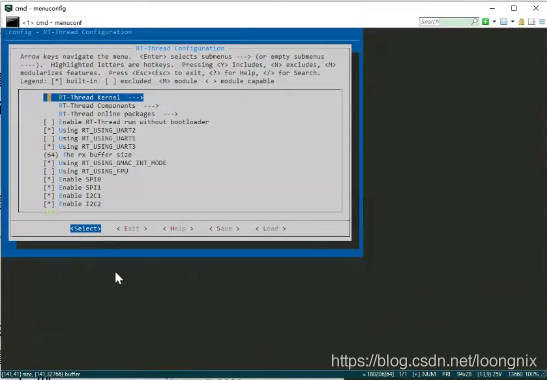Image resolution: width=547 pixels, height=380 pixels.
Task: Click the magnifier icon in search box
Action: pyautogui.click(x=474, y=22)
